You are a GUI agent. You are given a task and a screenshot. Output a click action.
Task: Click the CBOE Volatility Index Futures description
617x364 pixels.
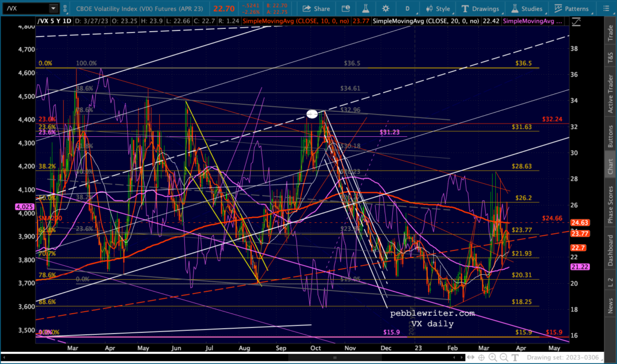(x=140, y=8)
